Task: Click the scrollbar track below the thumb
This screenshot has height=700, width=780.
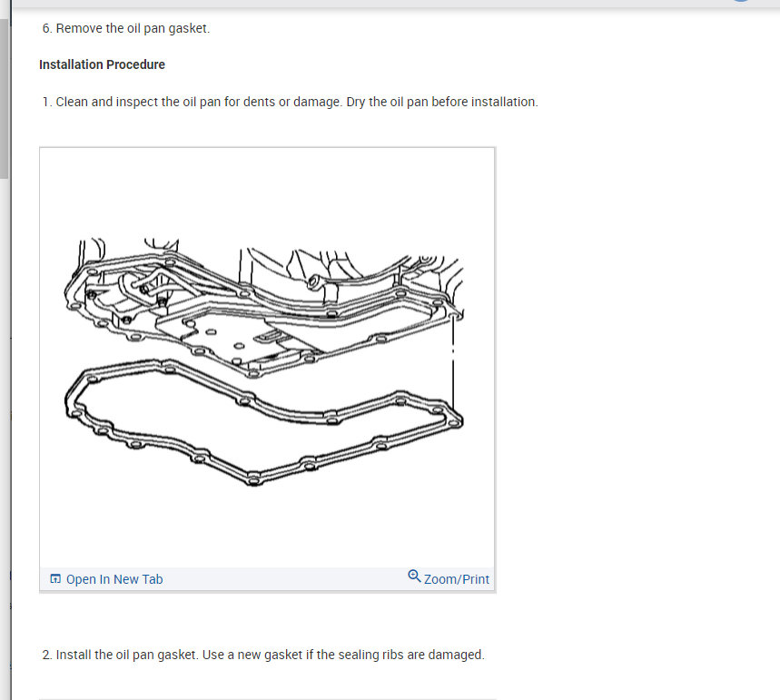Action: click(x=4, y=438)
